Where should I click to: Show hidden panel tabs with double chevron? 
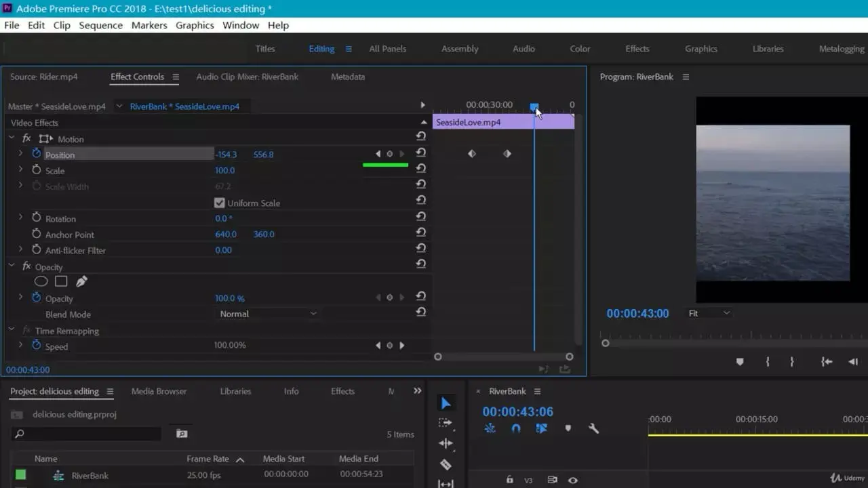pyautogui.click(x=417, y=391)
